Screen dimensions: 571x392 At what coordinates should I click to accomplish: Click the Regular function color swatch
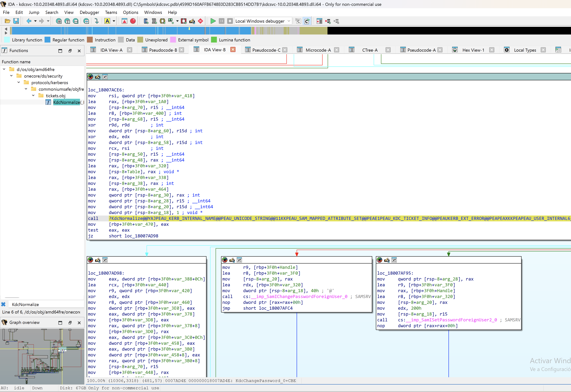[x=47, y=40]
